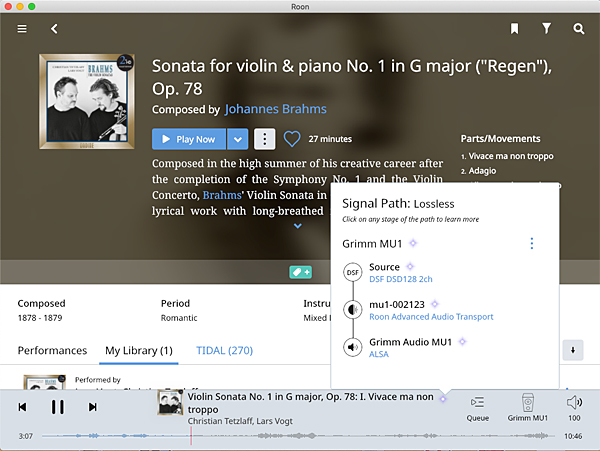Image resolution: width=600 pixels, height=451 pixels.
Task: Click the Period Romantic field
Action: point(179,310)
